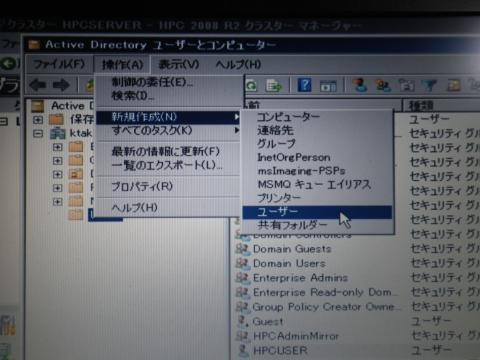Viewport: 480px width, 360px height.
Task: Click the Domain Guests group icon
Action: pyautogui.click(x=242, y=249)
